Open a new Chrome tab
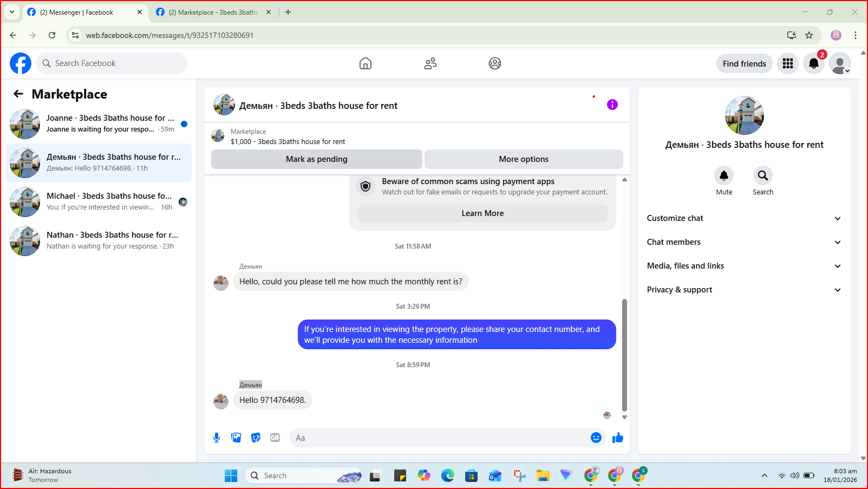 tap(288, 12)
